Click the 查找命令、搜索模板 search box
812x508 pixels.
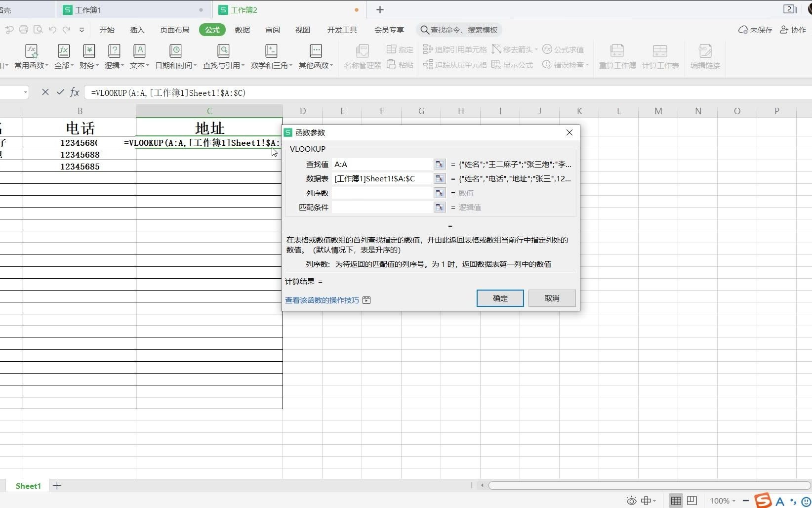tap(459, 30)
